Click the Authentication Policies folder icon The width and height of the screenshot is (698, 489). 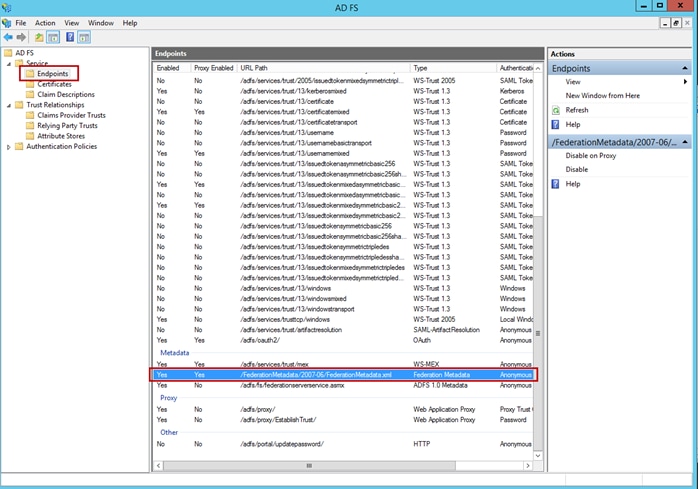point(19,146)
